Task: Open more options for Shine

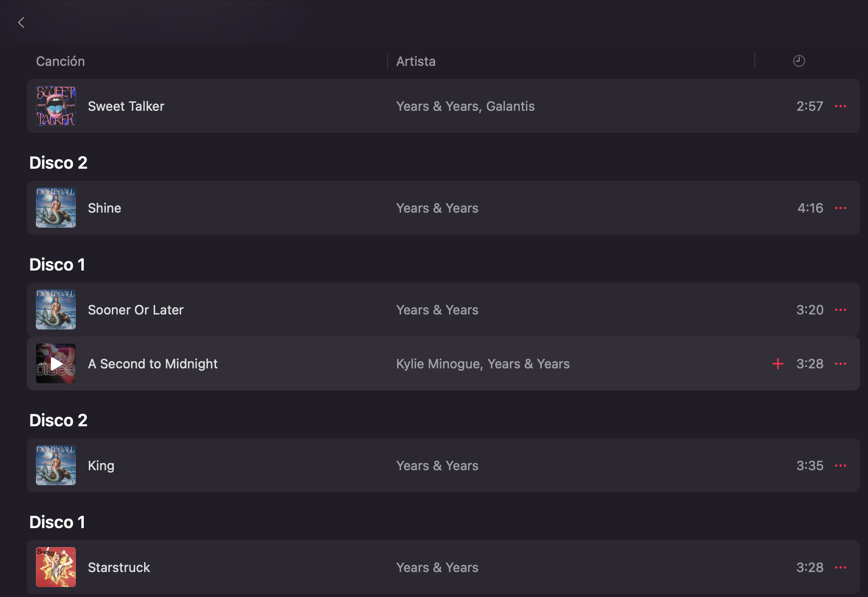Action: [841, 208]
